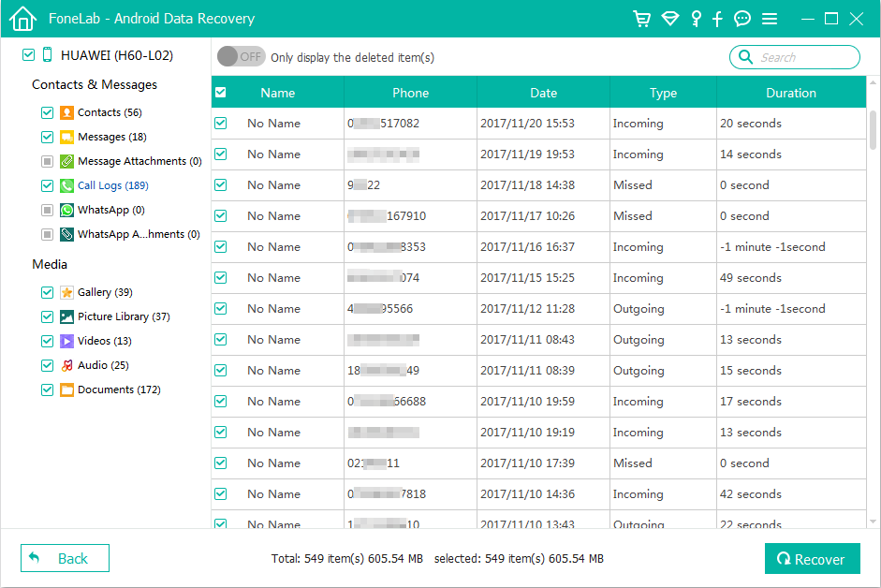Uncheck the select-all checkbox in the Name header

tap(221, 92)
